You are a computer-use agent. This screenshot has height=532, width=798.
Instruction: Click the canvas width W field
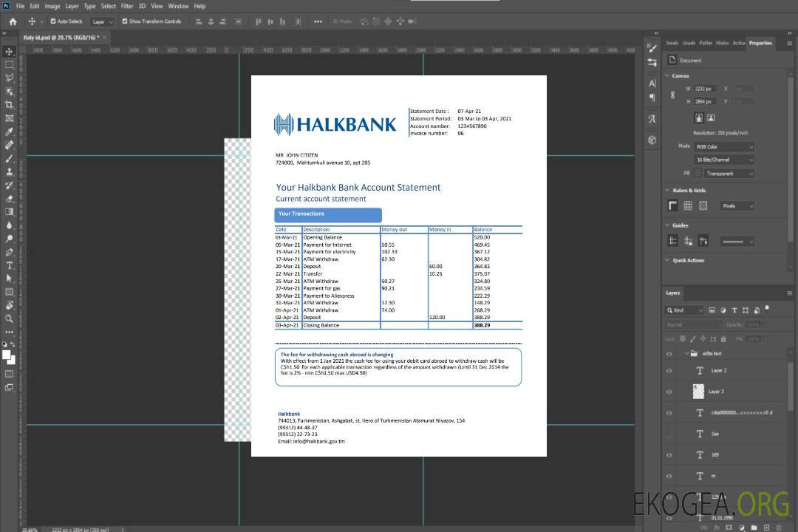(x=705, y=89)
